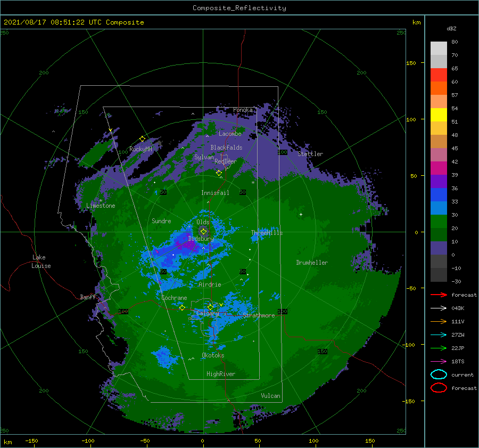Pick the yellow 51–54 dBZ legend swatch

[x=439, y=115]
